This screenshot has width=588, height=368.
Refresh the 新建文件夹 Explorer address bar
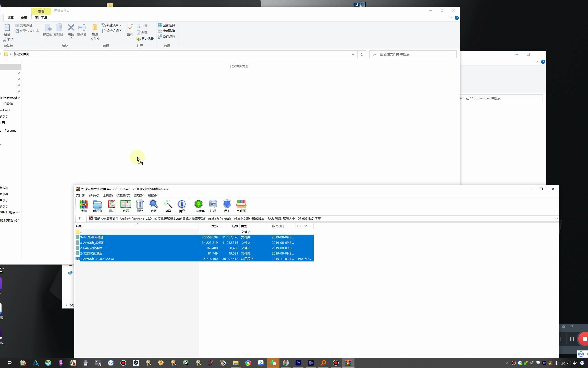362,54
